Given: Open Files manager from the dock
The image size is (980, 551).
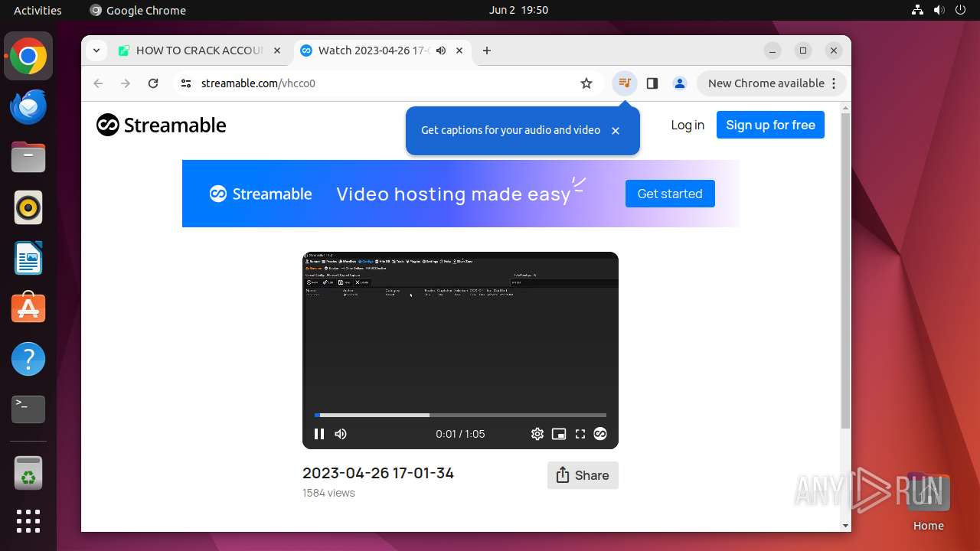Looking at the screenshot, I should pyautogui.click(x=28, y=158).
